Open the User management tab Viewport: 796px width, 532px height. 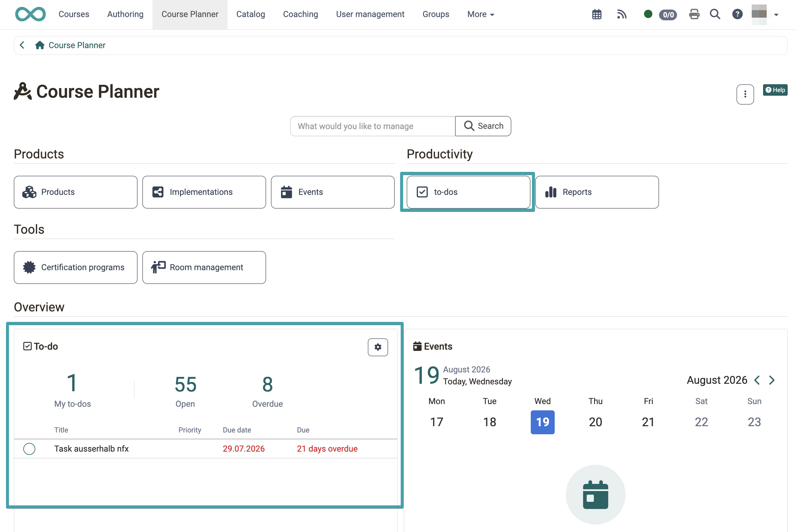370,14
